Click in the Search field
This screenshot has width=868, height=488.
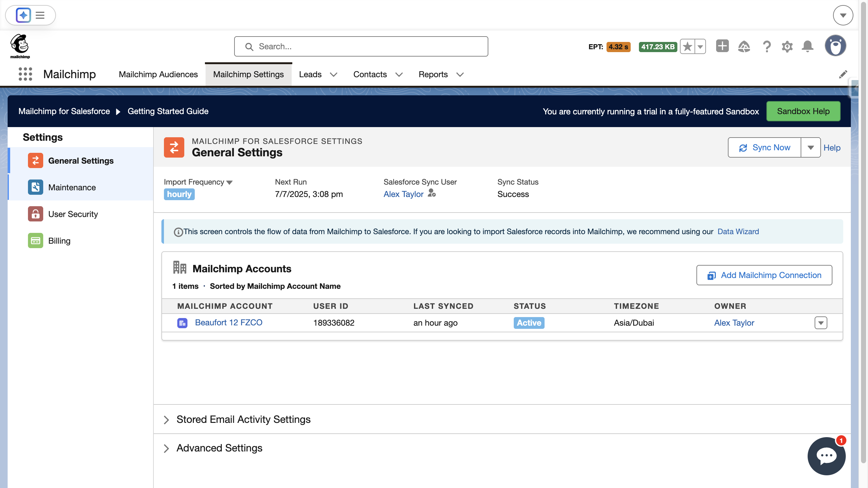(x=361, y=46)
